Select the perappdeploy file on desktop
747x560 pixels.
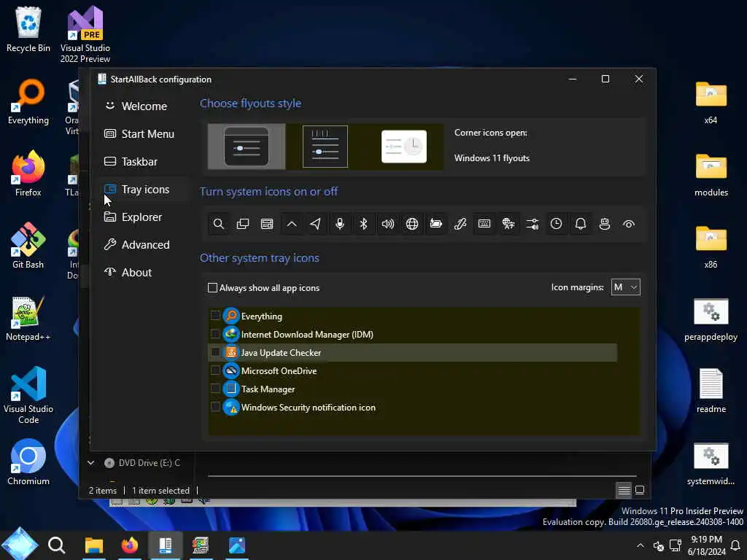711,319
